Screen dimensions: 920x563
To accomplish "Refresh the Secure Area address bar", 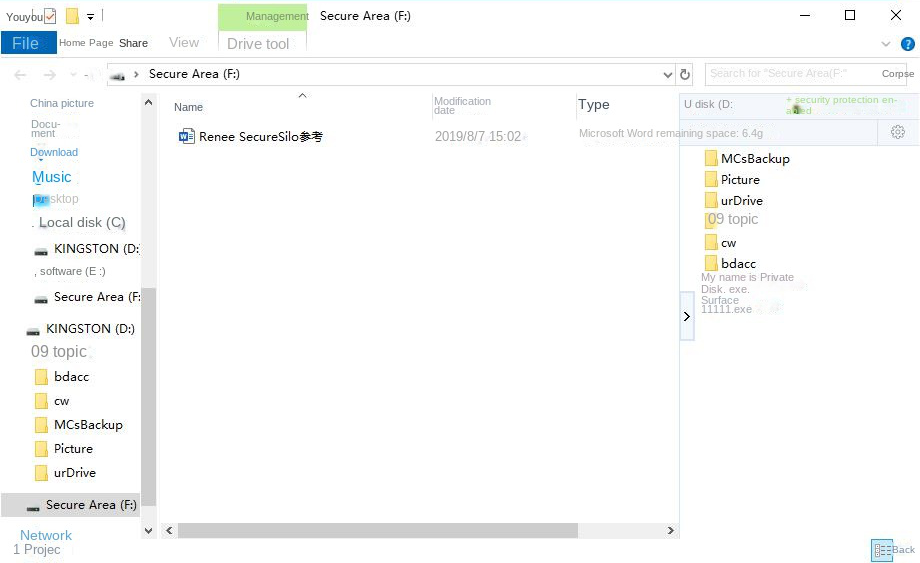I will tap(685, 74).
